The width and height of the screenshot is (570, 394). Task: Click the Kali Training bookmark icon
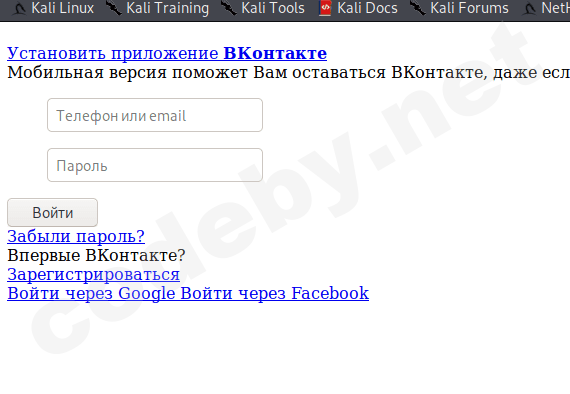click(x=114, y=8)
